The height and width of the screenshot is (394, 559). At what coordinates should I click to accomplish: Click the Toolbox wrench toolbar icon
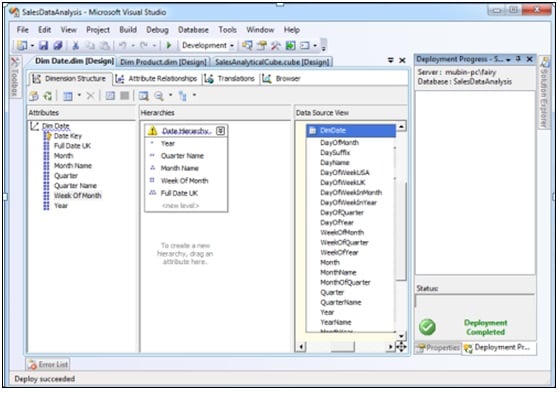[276, 45]
